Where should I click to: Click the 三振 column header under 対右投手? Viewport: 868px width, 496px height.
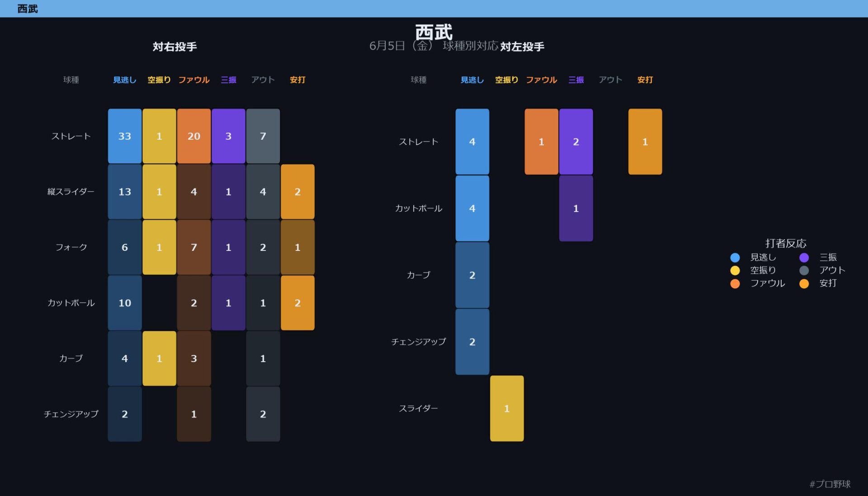(x=228, y=80)
